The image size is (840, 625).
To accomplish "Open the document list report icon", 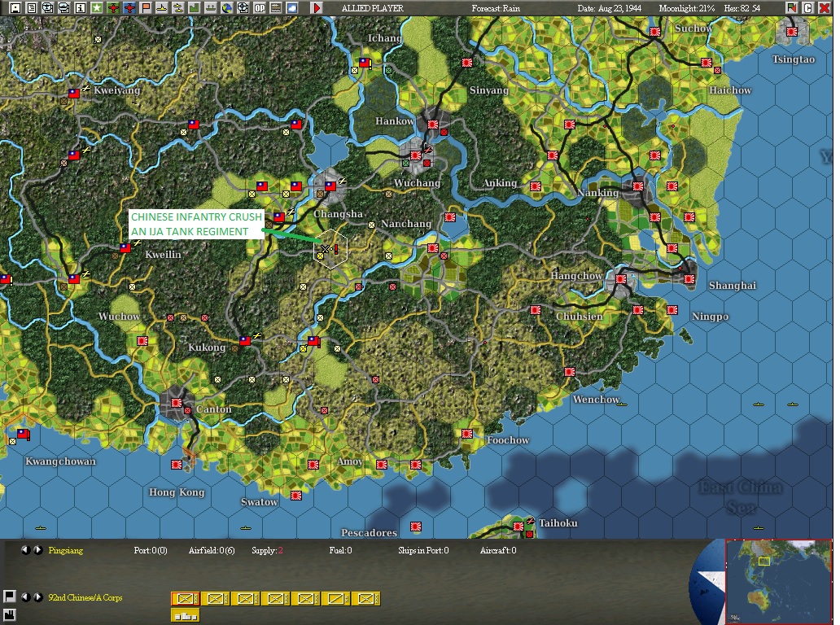I will [x=32, y=8].
